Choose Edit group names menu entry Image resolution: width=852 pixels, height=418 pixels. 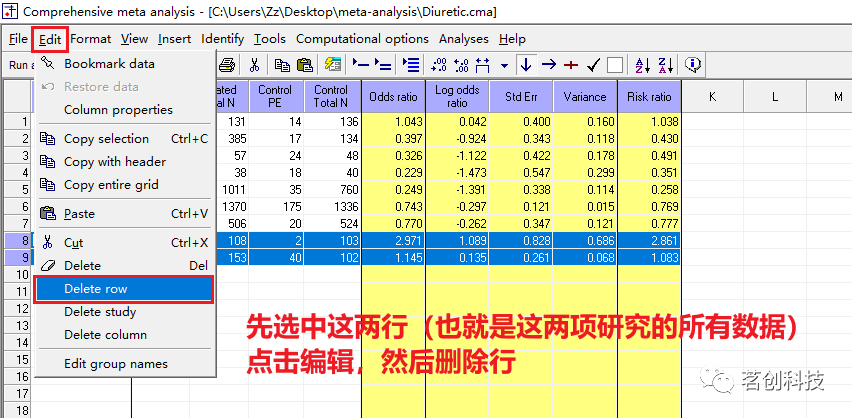coord(125,364)
